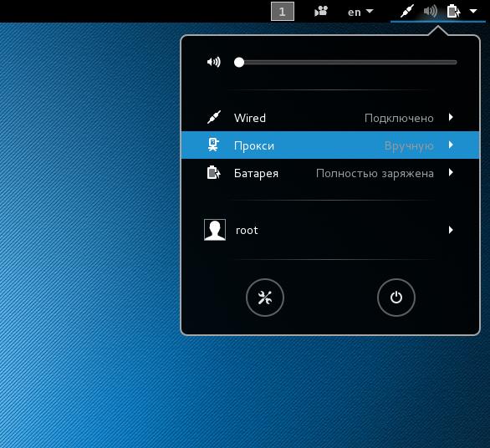Click the wired network icon in top bar

[x=407, y=12]
